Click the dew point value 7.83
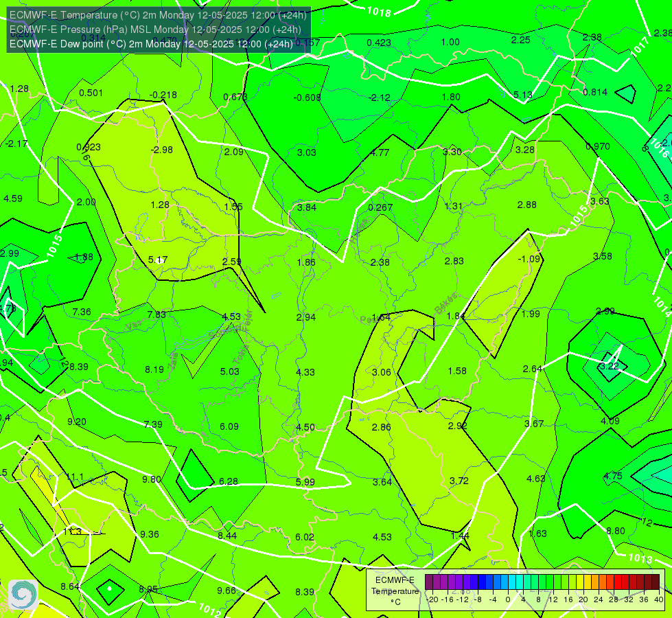Viewport: 672px width, 618px height. (157, 314)
